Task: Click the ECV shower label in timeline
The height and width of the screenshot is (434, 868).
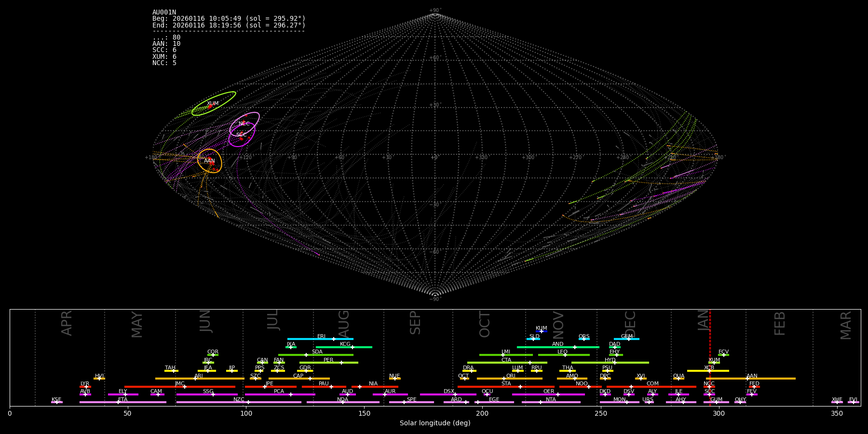Action: pyautogui.click(x=723, y=352)
